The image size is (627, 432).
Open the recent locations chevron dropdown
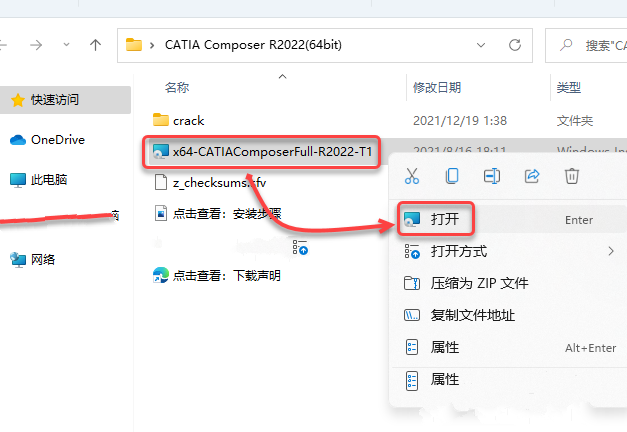point(66,45)
